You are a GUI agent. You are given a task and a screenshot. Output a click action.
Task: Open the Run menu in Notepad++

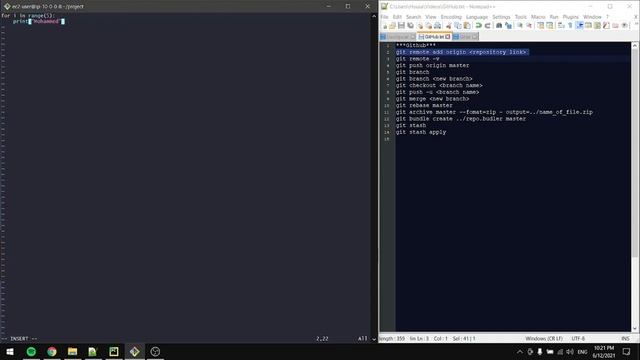click(x=554, y=17)
